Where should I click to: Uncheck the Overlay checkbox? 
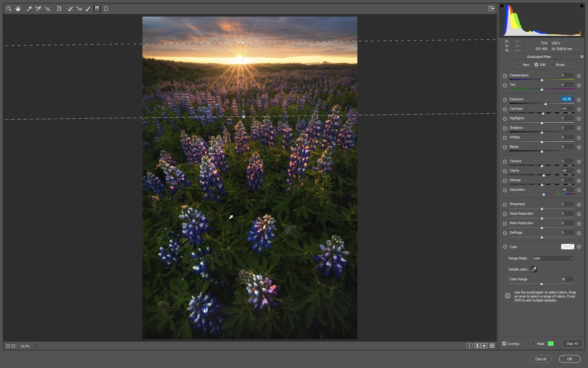tap(504, 343)
